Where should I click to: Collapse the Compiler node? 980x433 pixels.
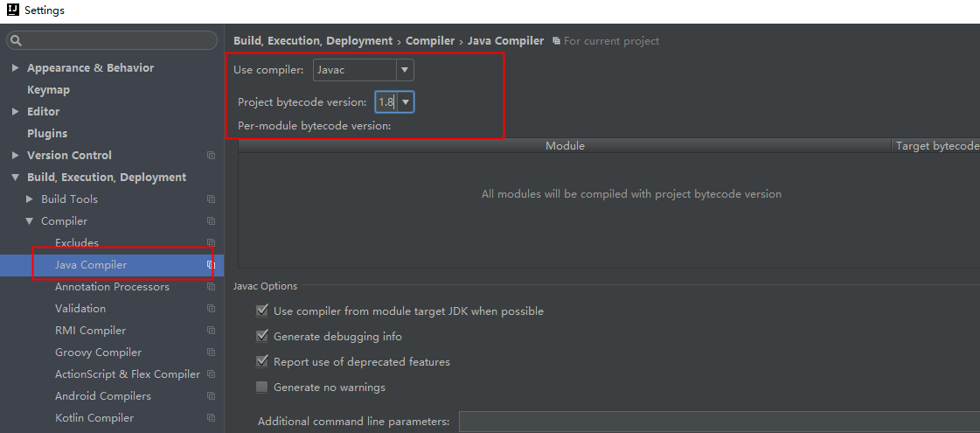[30, 221]
